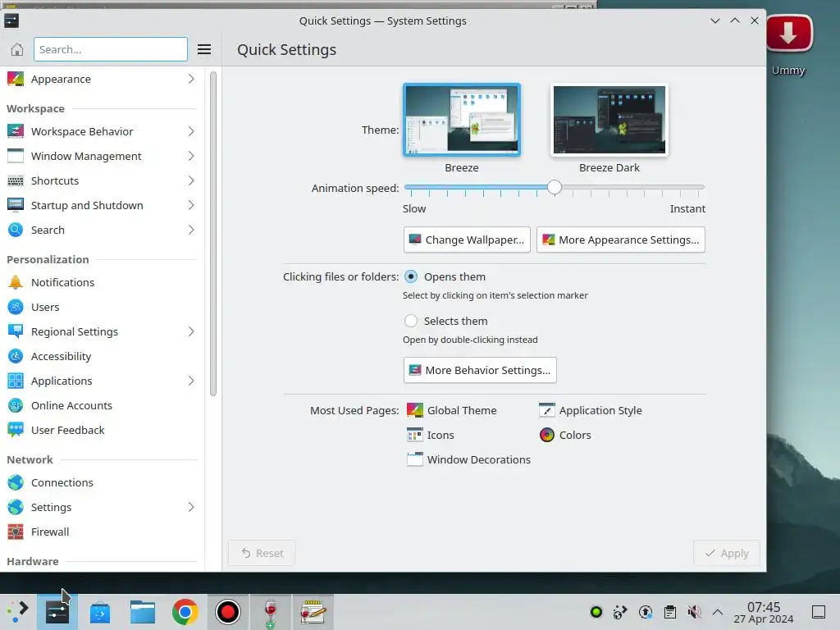Open Users settings page
Viewport: 840px width, 630px height.
coord(102,307)
